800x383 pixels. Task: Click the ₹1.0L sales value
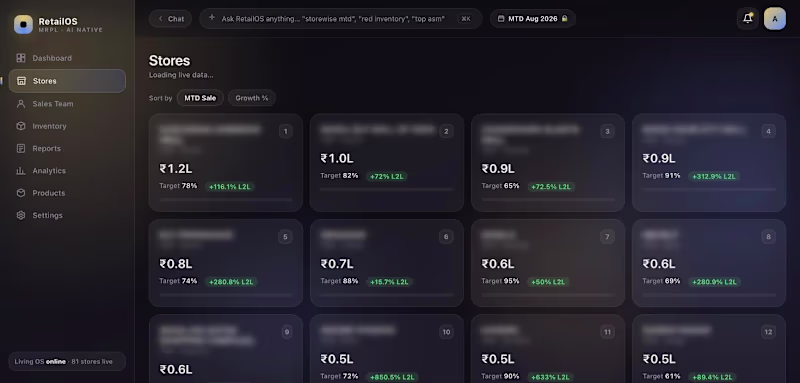[x=337, y=158]
